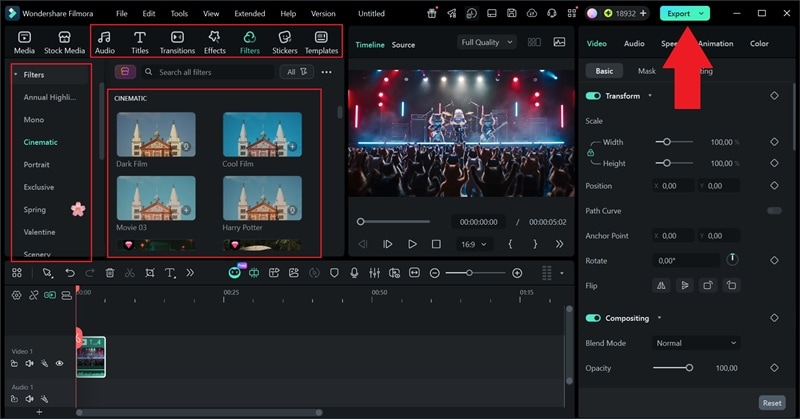Toggle the Compositing switch
Viewport: 800px width, 419px height.
point(593,318)
